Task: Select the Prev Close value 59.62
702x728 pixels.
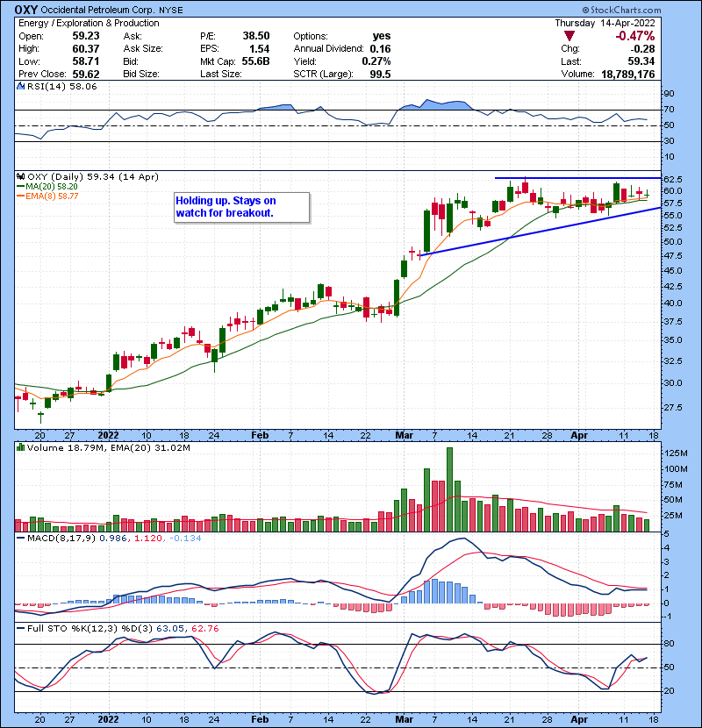Action: [86, 74]
